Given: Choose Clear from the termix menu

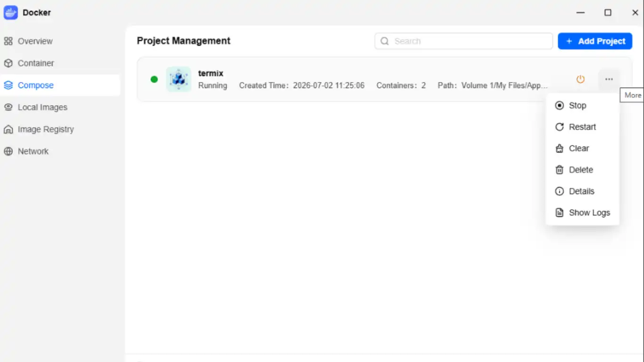Looking at the screenshot, I should point(582,148).
